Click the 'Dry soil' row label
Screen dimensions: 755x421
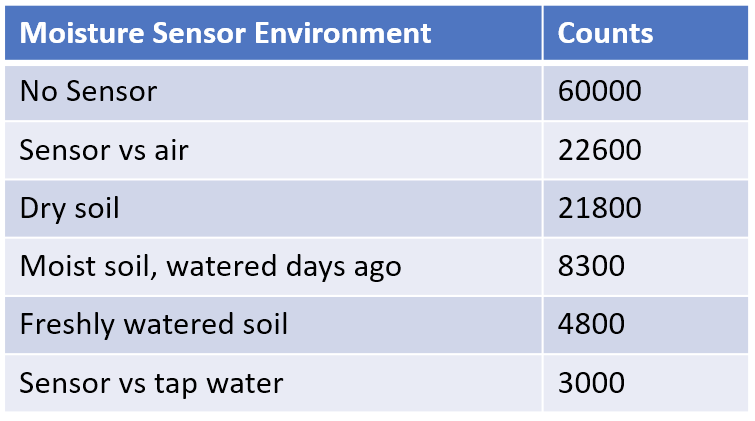70,208
